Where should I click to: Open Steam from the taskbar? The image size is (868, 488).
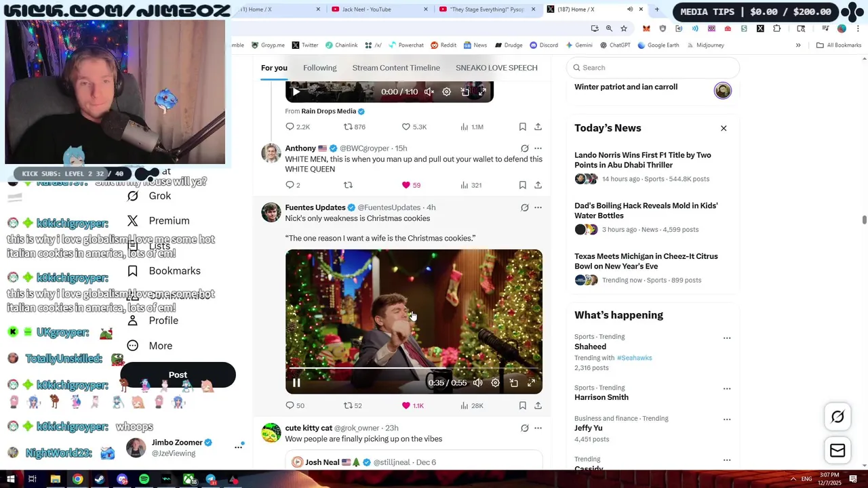click(x=100, y=479)
